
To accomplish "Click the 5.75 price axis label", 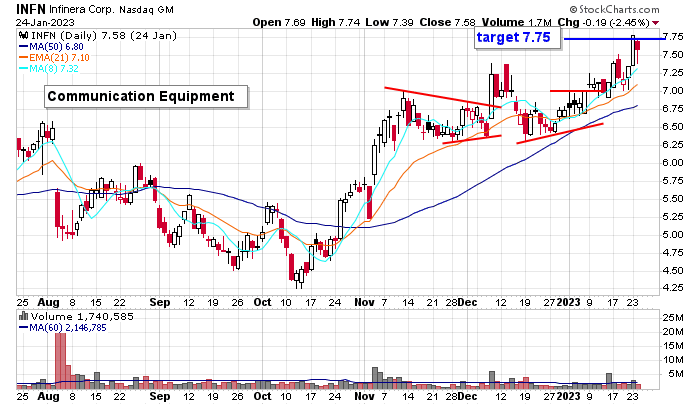I will tap(673, 180).
